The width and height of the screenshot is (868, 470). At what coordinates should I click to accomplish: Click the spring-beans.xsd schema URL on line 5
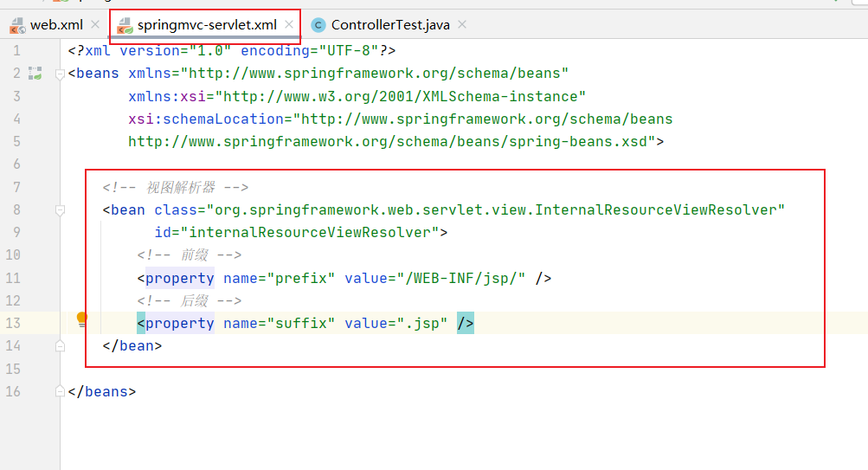tap(391, 141)
